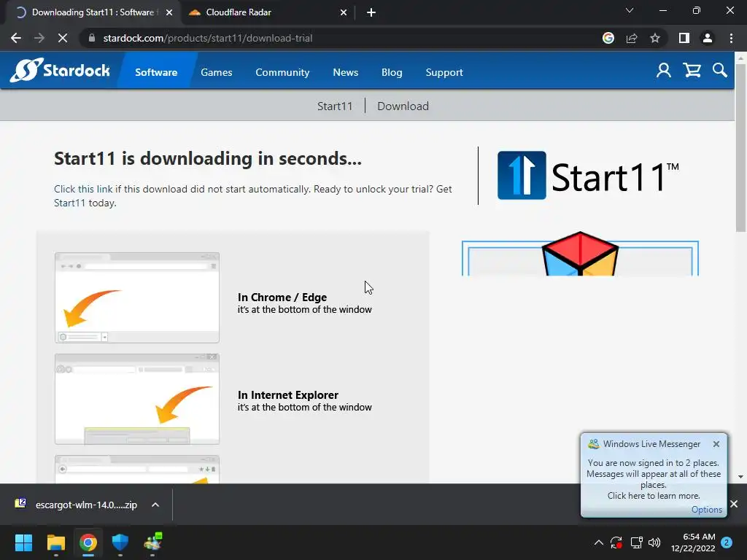Click the Internet Explorer instruction thumbnail
The width and height of the screenshot is (747, 560).
coord(137,399)
